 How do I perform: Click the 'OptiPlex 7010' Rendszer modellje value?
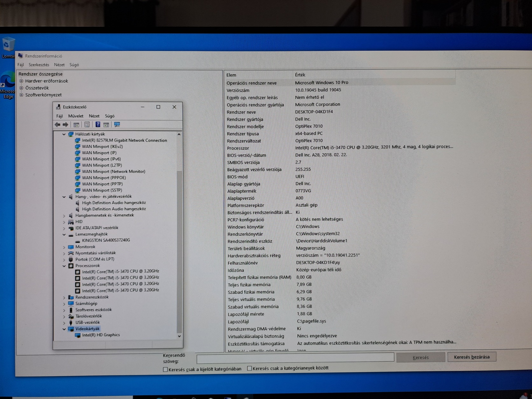pyautogui.click(x=309, y=126)
